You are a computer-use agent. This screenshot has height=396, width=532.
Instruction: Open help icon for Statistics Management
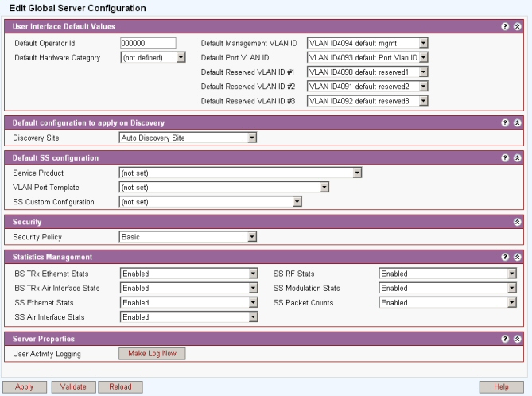pyautogui.click(x=505, y=258)
